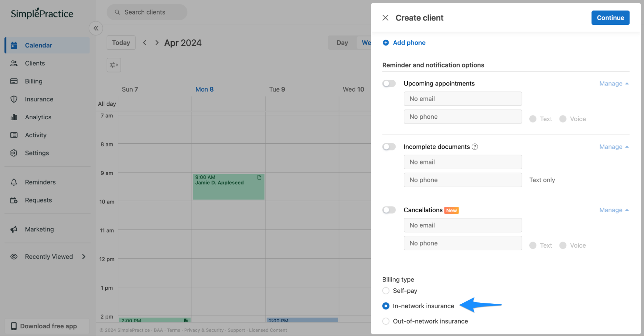The height and width of the screenshot is (336, 644).
Task: Collapse the left navigation sidebar
Action: pyautogui.click(x=96, y=28)
